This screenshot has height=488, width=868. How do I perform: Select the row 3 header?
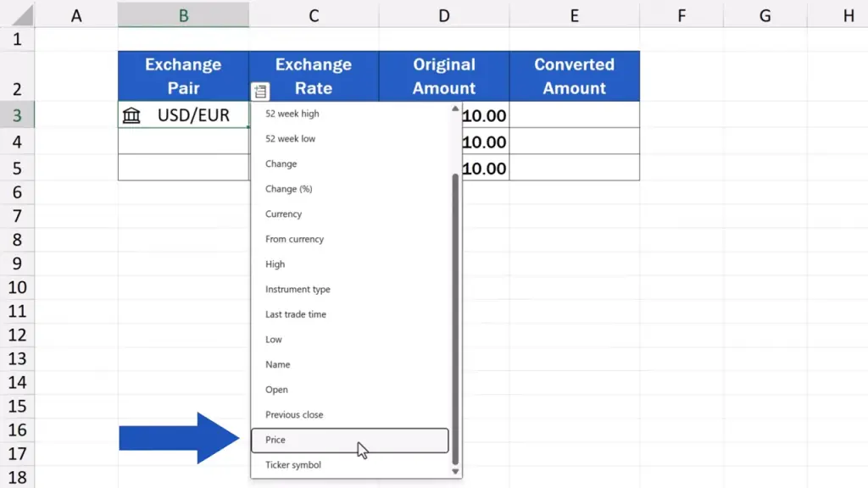point(17,115)
